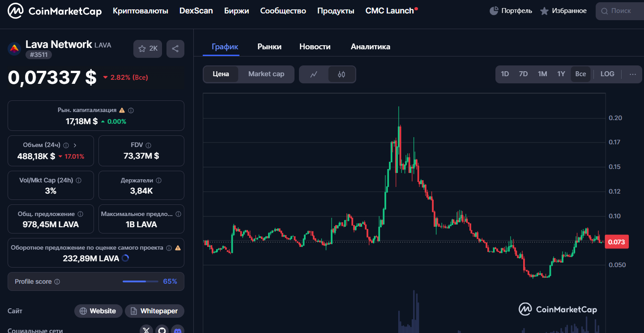
Task: Set chart range to 7D
Action: point(523,74)
